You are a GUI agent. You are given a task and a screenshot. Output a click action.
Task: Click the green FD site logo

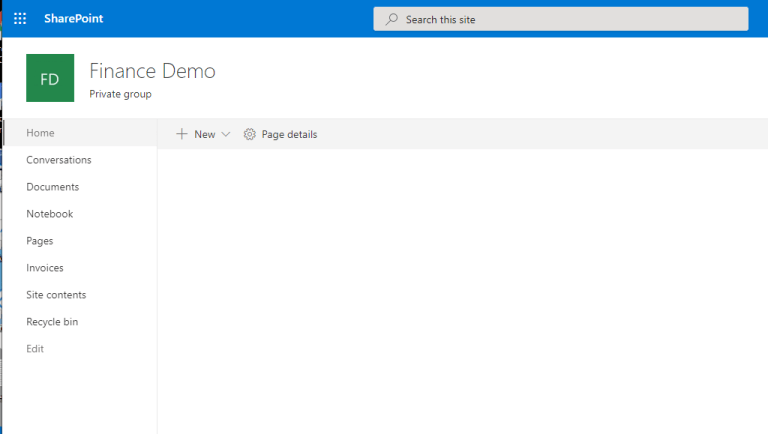click(50, 78)
